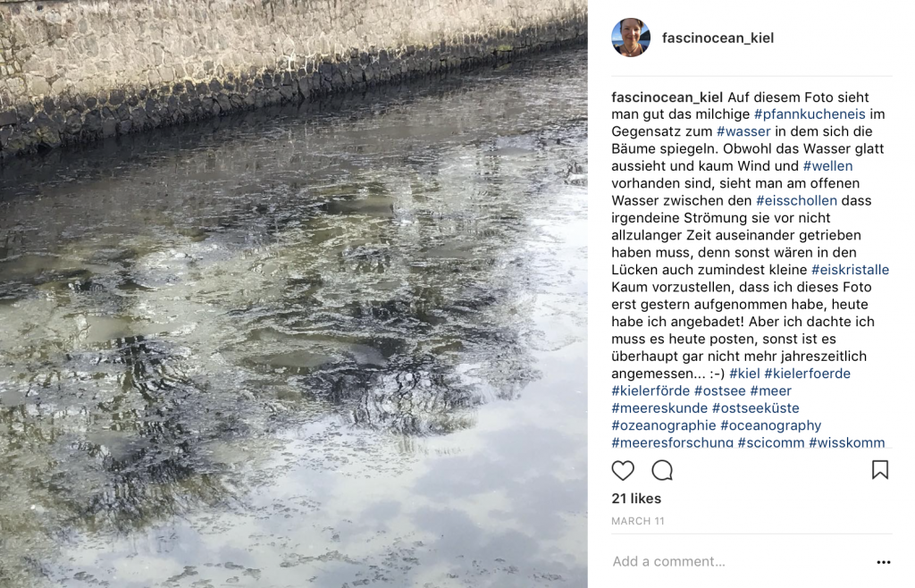Focus the Add a comment field
The image size is (915, 588).
pos(741,562)
